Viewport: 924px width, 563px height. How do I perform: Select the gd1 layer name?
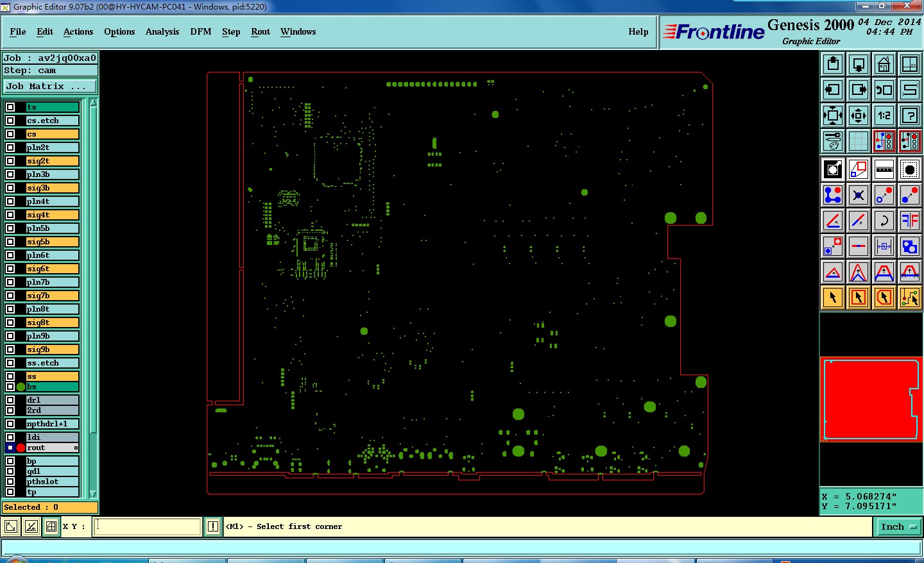53,471
